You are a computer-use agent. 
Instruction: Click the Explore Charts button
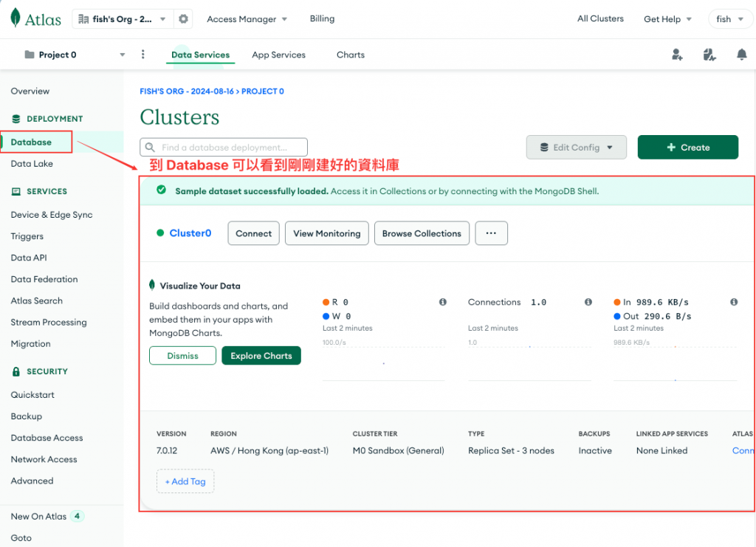click(x=261, y=356)
